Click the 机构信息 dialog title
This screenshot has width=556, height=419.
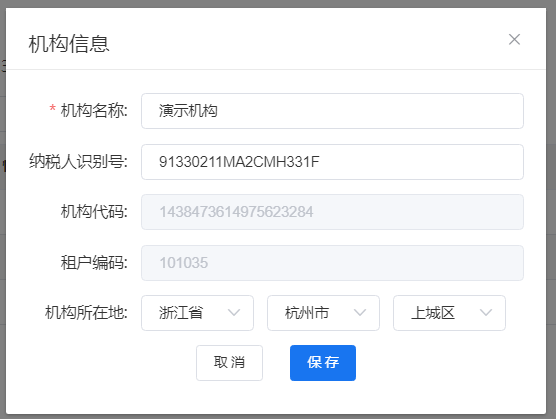point(69,44)
